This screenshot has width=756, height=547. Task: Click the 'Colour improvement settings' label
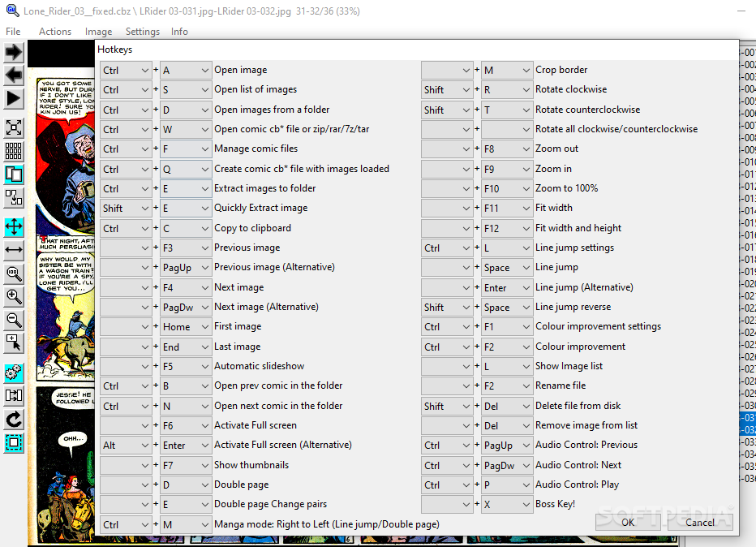click(x=598, y=326)
